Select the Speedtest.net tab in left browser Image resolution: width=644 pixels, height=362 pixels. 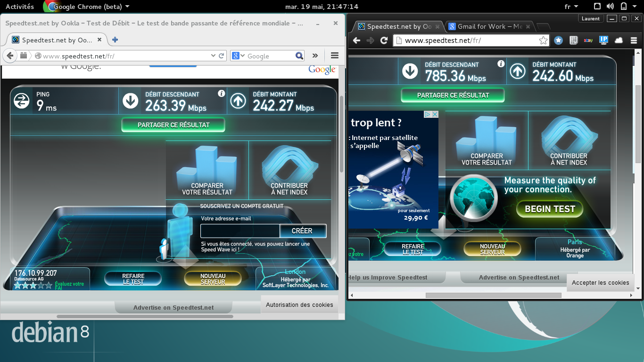tap(58, 40)
